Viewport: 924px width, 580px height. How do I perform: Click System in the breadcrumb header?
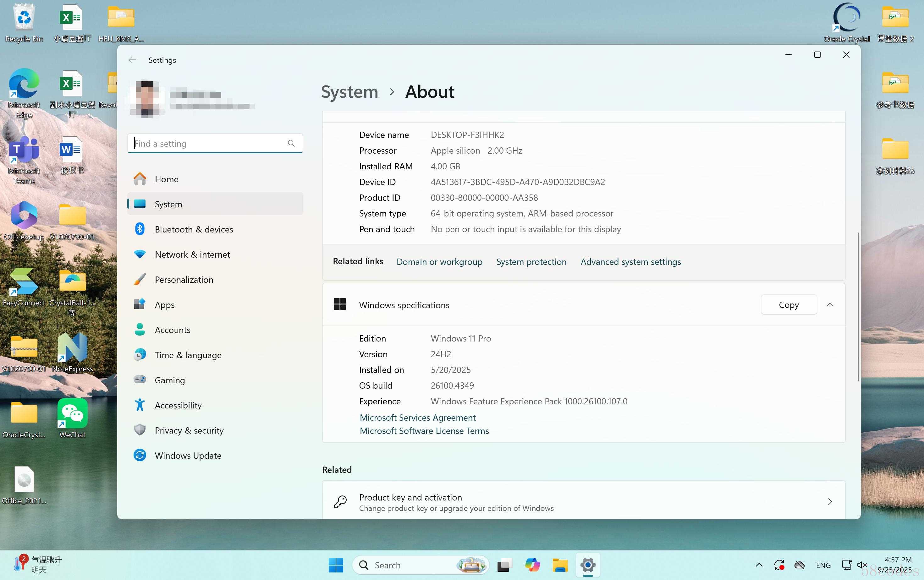click(x=349, y=92)
